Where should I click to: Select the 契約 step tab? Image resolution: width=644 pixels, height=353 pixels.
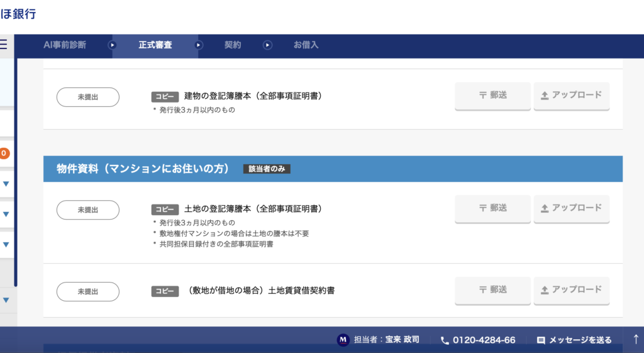(x=233, y=45)
